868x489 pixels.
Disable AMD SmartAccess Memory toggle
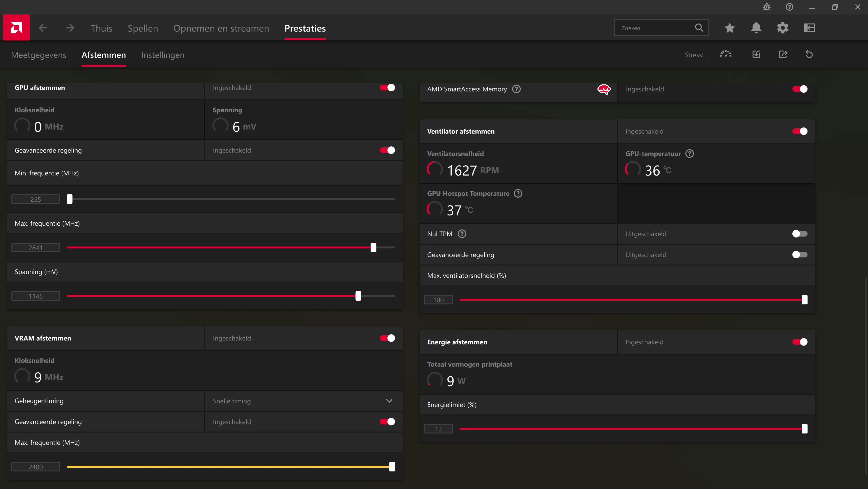(800, 89)
